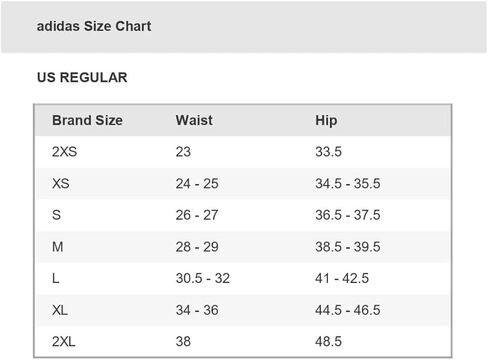Viewport: 488px width, 360px height.
Task: Select the 2XL size row label
Action: (x=64, y=341)
